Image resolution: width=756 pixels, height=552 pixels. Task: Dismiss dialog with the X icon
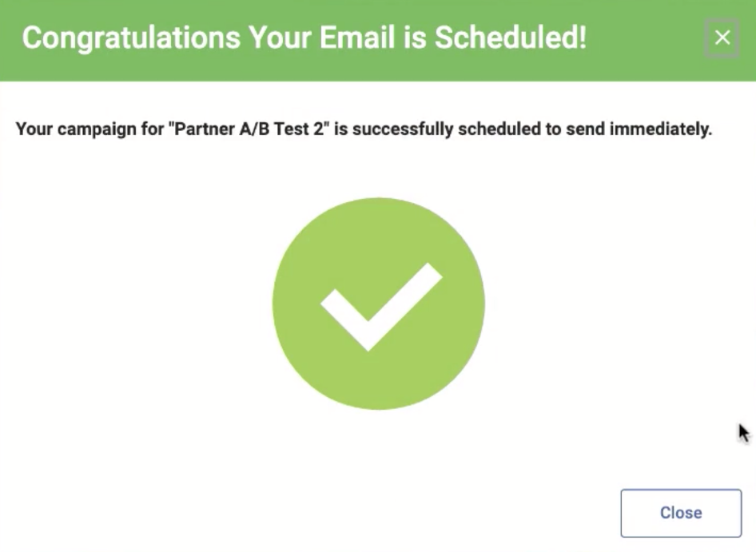point(722,38)
